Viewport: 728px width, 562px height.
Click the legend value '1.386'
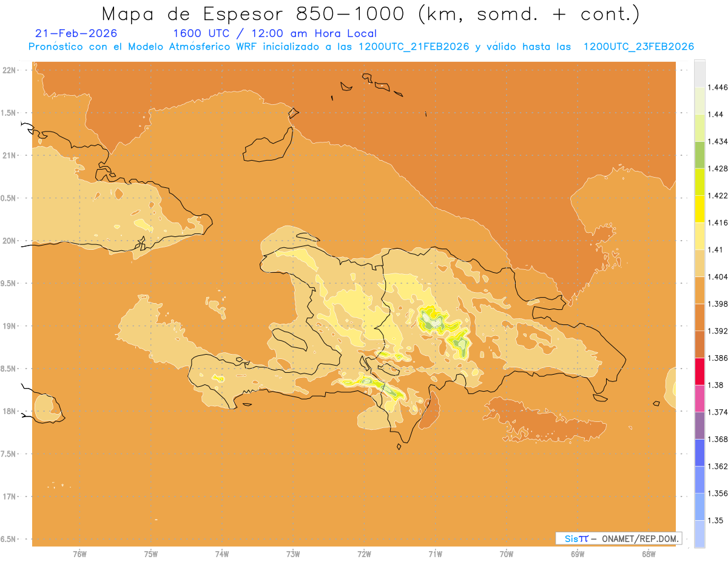click(718, 358)
